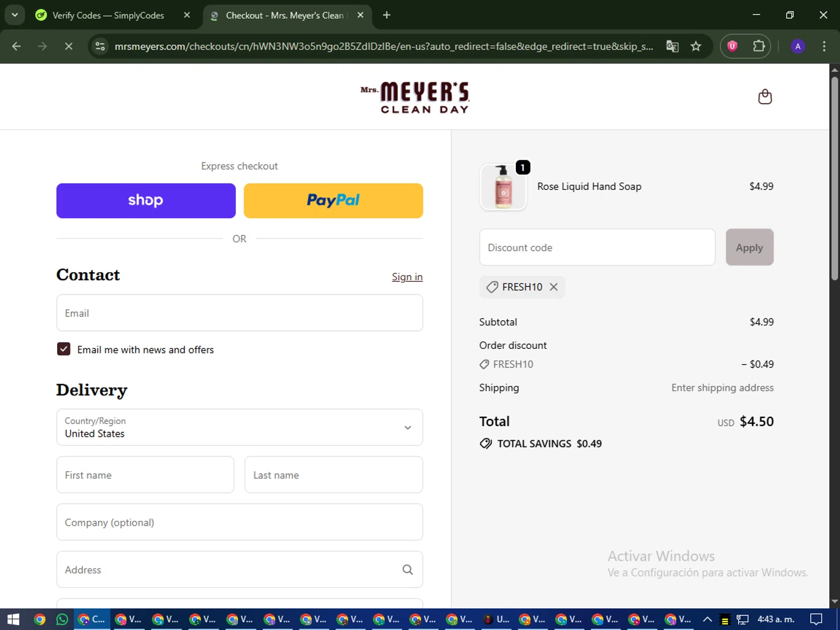Uncheck Email me with news and offers
The width and height of the screenshot is (840, 630).
click(64, 349)
